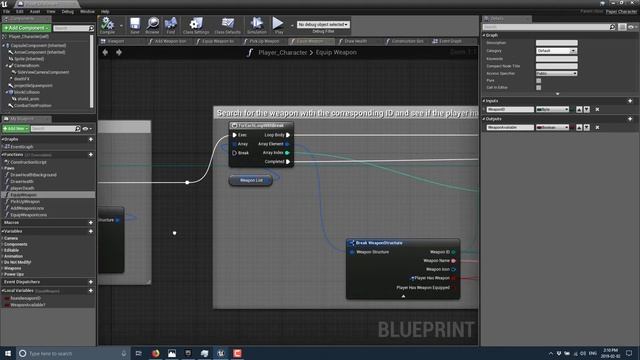Open the Category dropdown in Details
Image resolution: width=640 pixels, height=360 pixels.
[556, 51]
